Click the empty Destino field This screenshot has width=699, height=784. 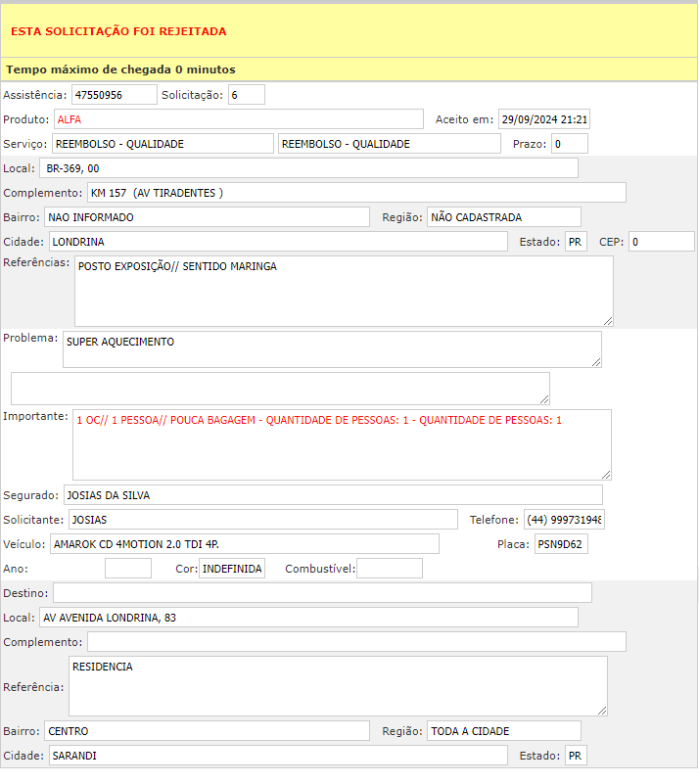[322, 593]
